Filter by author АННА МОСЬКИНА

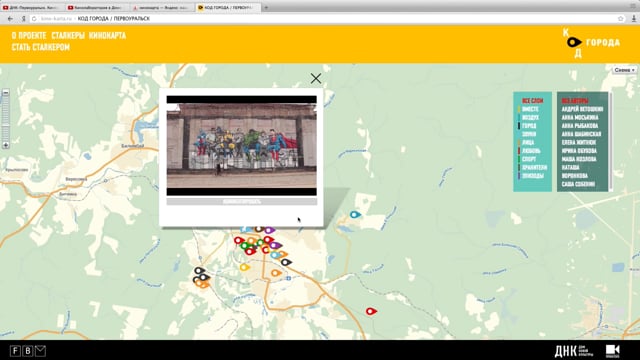(x=580, y=118)
